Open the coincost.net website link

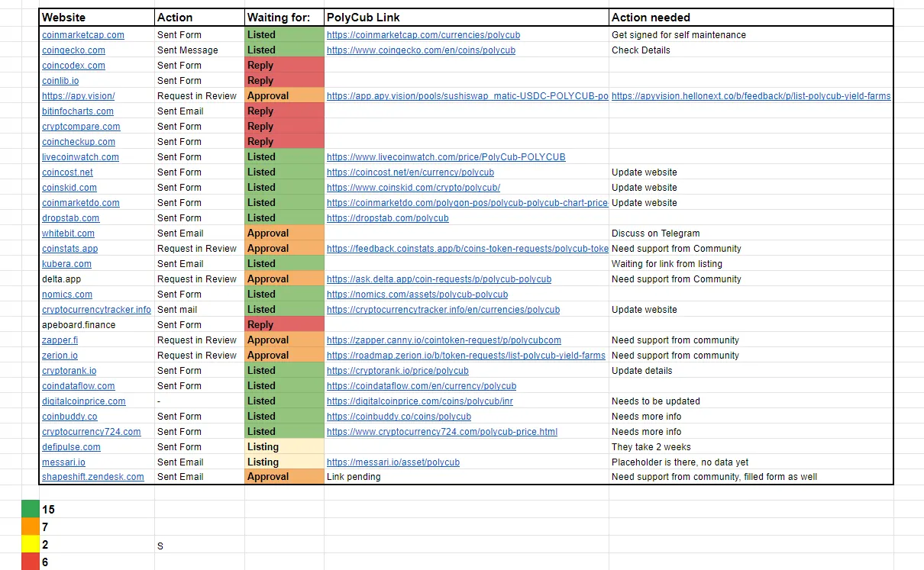(x=67, y=172)
